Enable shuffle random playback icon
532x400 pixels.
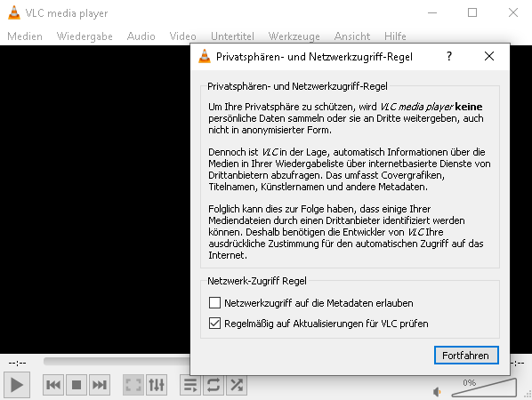tap(237, 385)
